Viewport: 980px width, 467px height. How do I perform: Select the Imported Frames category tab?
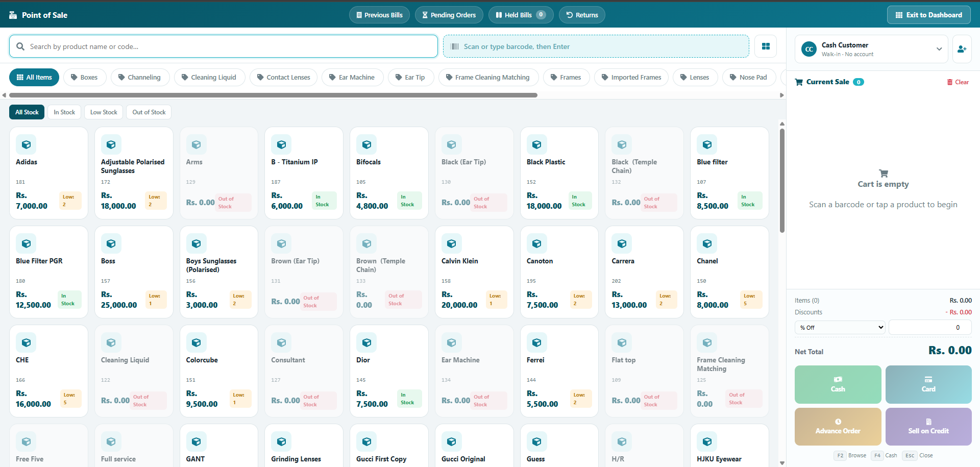631,78
